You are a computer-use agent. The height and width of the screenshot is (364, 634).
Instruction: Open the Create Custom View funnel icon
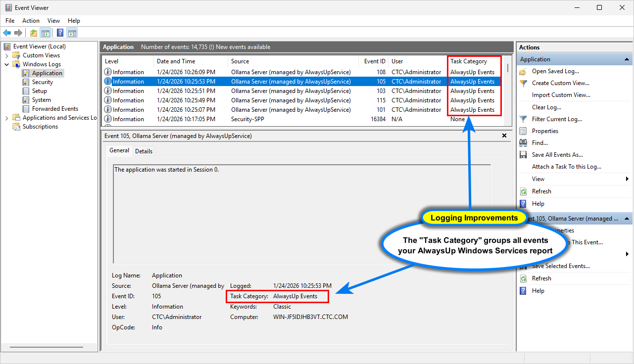pyautogui.click(x=523, y=83)
